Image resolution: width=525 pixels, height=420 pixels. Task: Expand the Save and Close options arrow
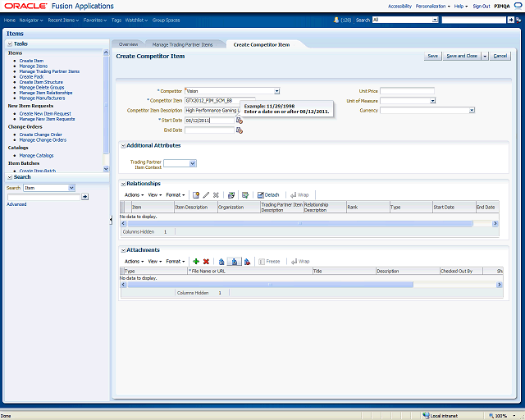pyautogui.click(x=485, y=56)
